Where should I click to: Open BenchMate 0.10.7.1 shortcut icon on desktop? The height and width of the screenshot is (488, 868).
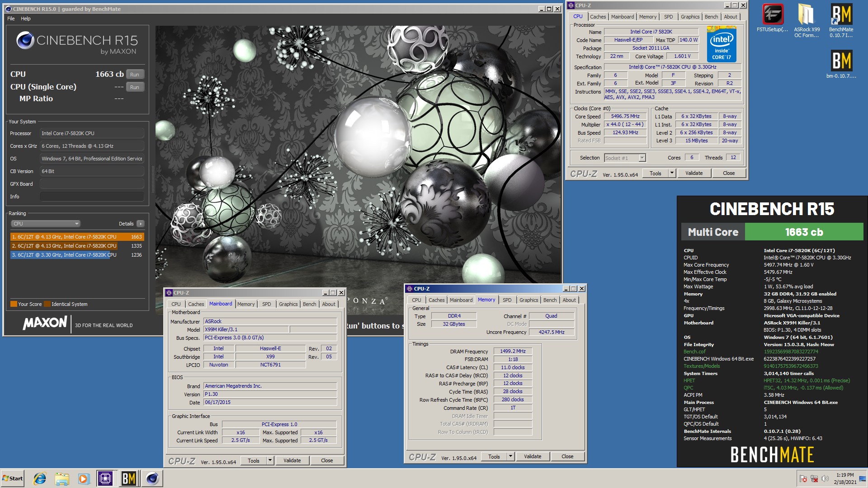[841, 21]
